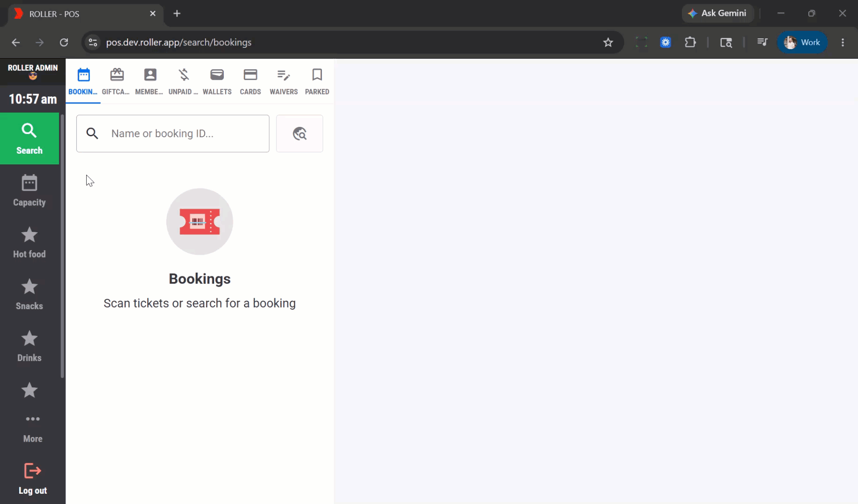Click the blue gear extension icon
This screenshot has width=858, height=504.
pos(666,42)
